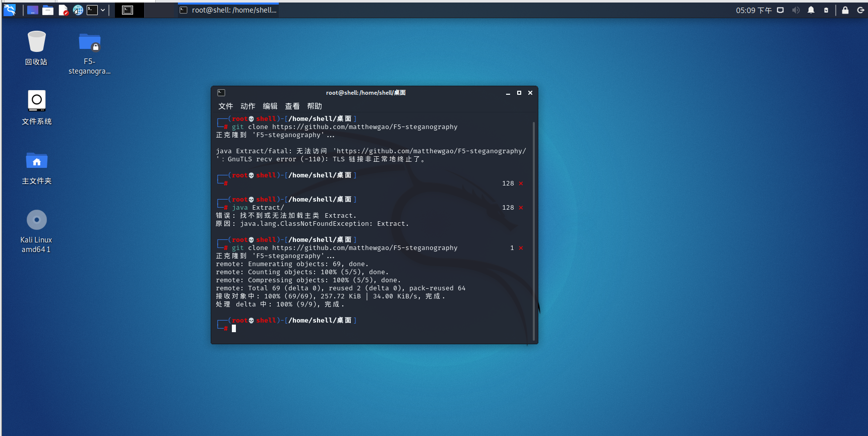Select the 文件系统 desktop icon
868x436 pixels.
(37, 107)
